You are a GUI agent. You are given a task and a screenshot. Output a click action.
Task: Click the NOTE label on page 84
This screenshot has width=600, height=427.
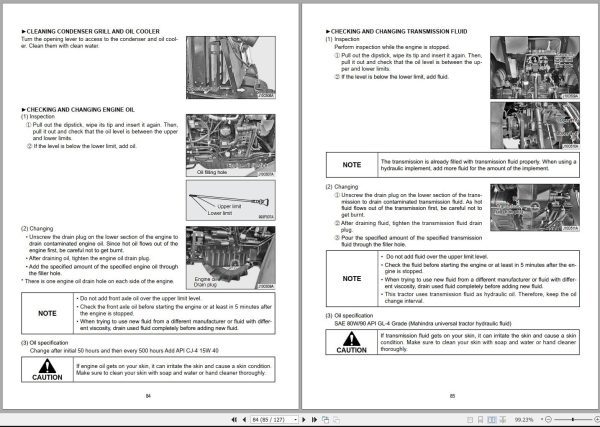(47, 313)
